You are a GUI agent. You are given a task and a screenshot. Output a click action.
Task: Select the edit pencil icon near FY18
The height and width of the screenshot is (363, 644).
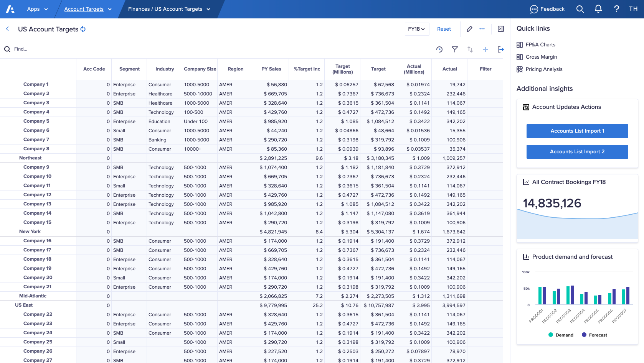469,29
